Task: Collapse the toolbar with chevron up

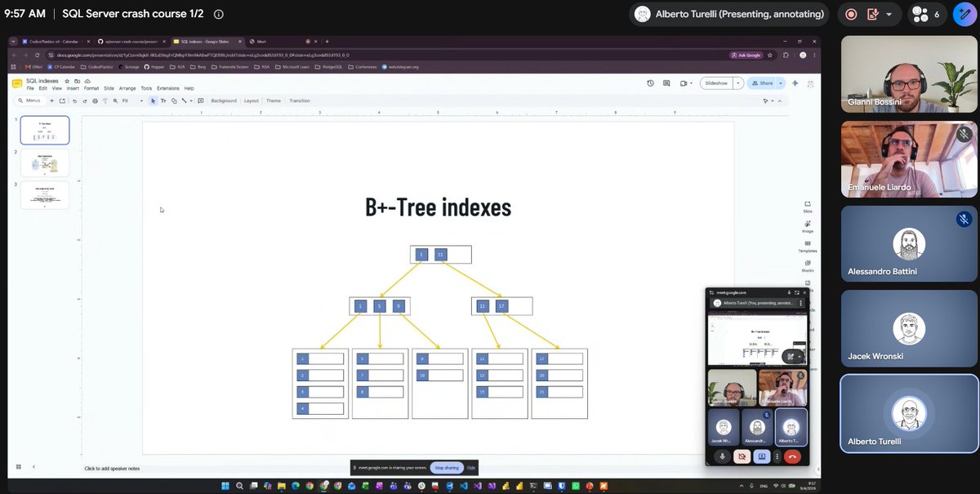Action: (x=779, y=100)
